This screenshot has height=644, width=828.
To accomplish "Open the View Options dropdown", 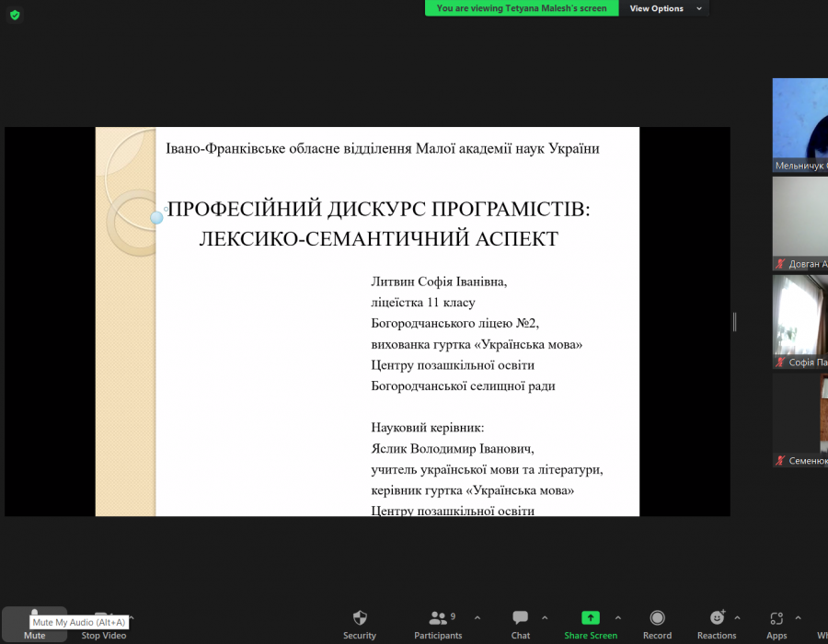I will pos(666,8).
